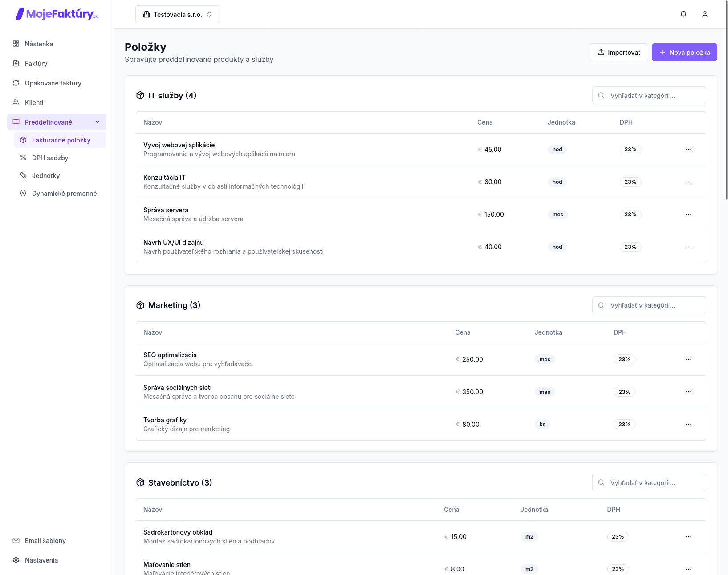Go to Nástenka dashboard
728x575 pixels.
[x=39, y=44]
